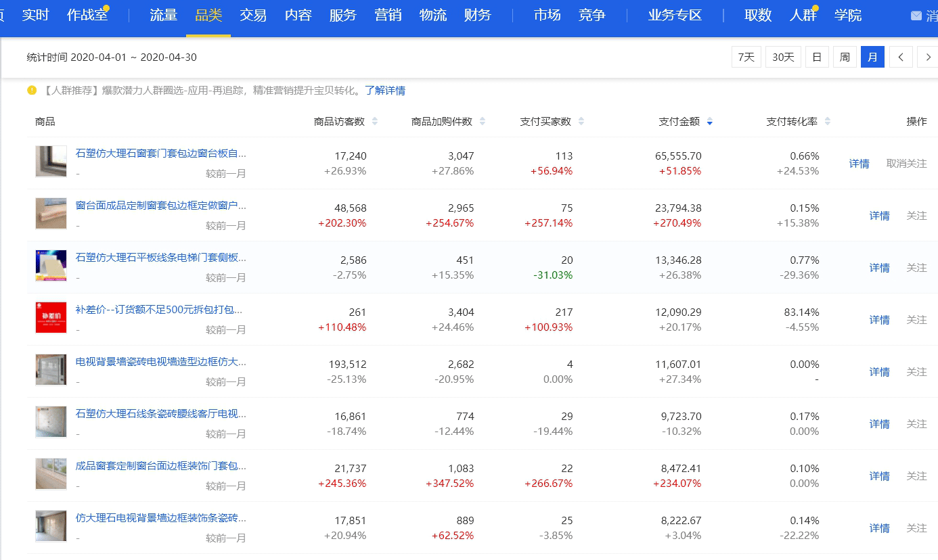Screen dimensions: 938x560
Task: Click red 补差价 product thumbnail
Action: pyautogui.click(x=51, y=318)
